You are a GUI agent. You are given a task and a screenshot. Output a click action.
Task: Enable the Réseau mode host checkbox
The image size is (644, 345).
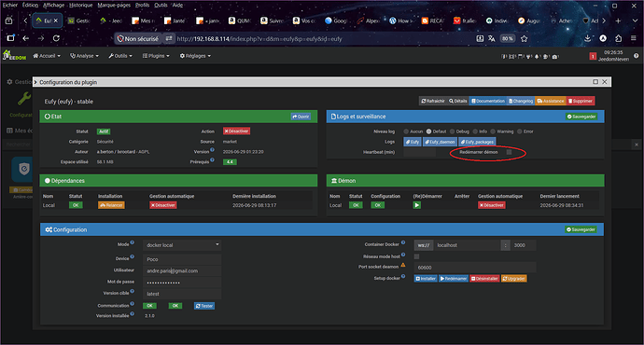pyautogui.click(x=416, y=256)
